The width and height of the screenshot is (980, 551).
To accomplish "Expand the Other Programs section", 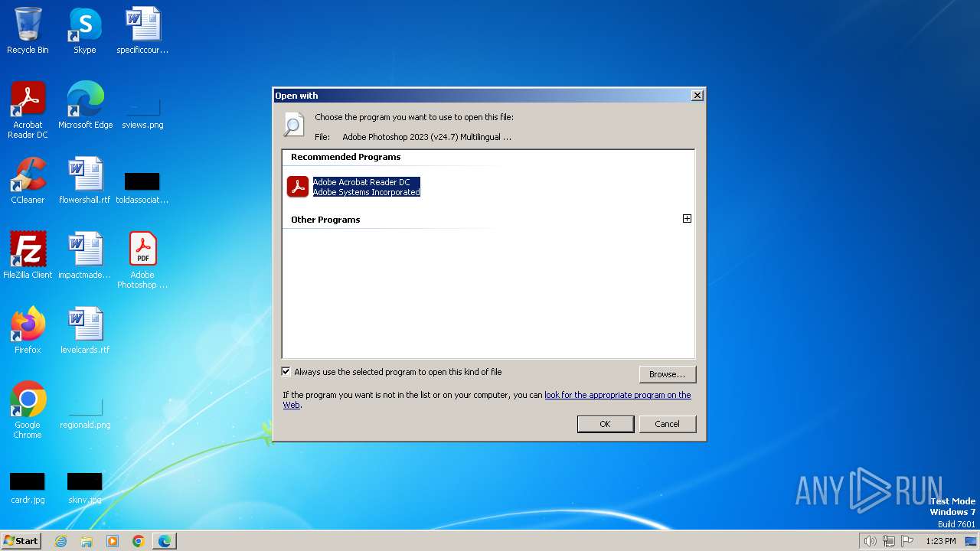I will click(687, 219).
